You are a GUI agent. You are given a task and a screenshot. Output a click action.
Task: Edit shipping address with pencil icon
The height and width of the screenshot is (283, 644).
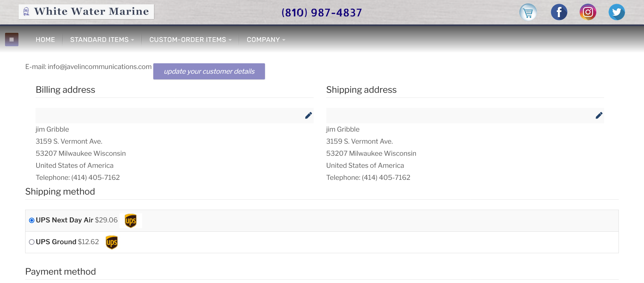click(x=599, y=116)
